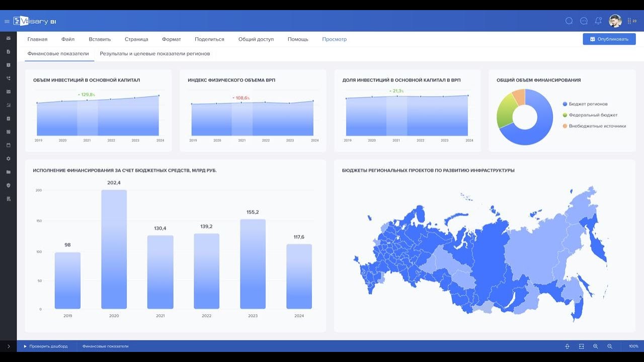This screenshot has width=644, height=362.
Task: Click Финансовые показатели label in status bar
Action: pyautogui.click(x=105, y=346)
